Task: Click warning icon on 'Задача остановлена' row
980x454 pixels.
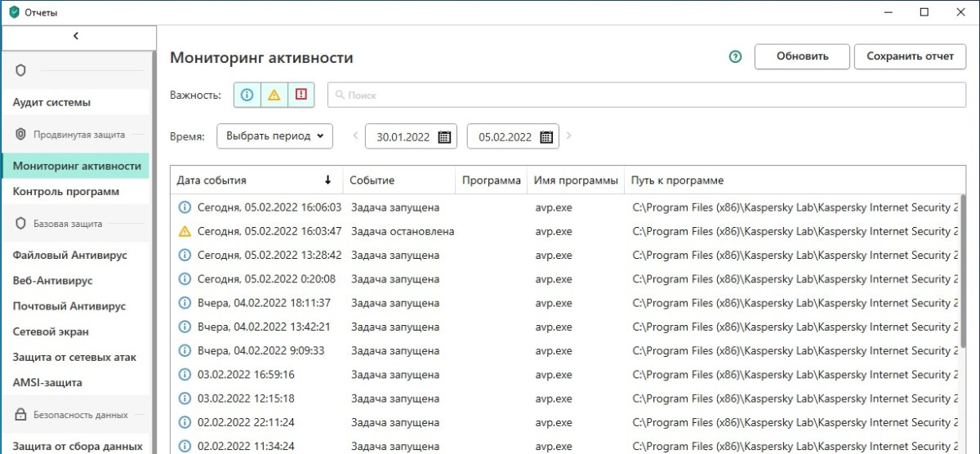Action: click(x=185, y=231)
